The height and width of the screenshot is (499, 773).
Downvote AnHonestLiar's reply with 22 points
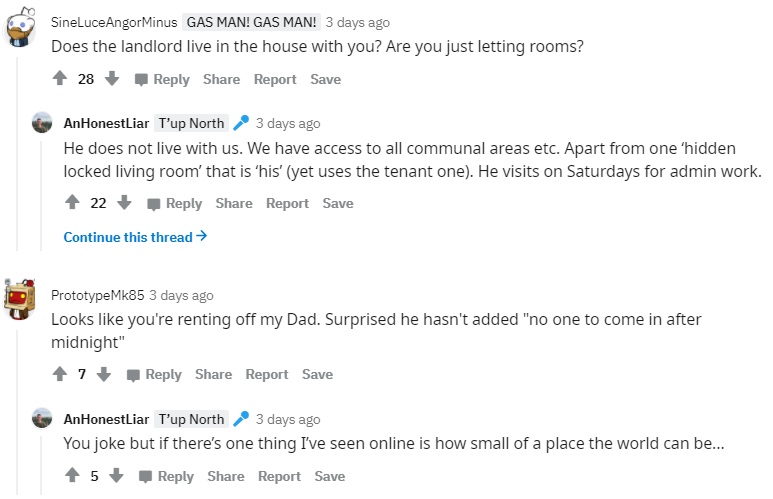[x=124, y=204]
